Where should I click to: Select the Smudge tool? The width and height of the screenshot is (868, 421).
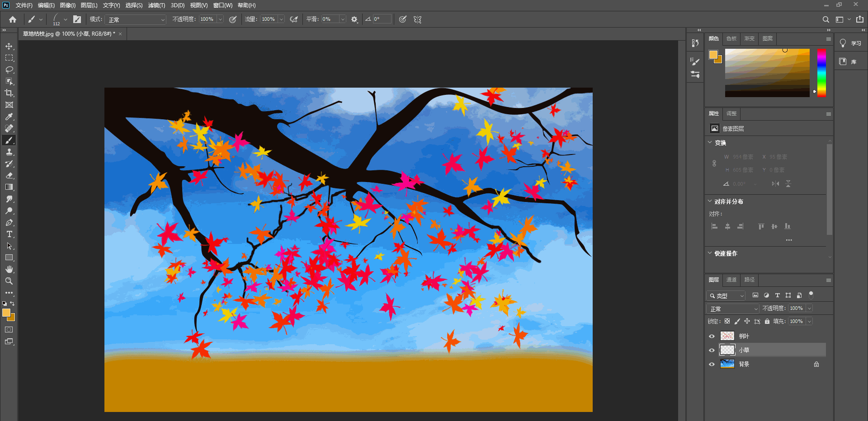point(9,199)
